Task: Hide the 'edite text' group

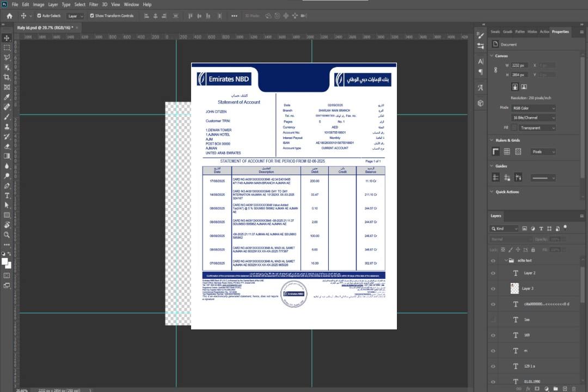Action: 493,261
